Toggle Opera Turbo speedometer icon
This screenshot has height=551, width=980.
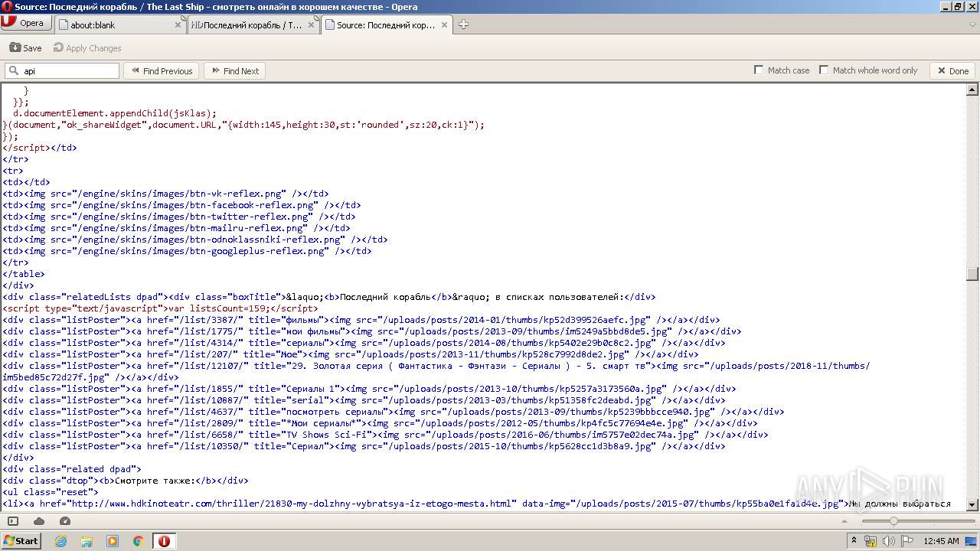(x=65, y=521)
